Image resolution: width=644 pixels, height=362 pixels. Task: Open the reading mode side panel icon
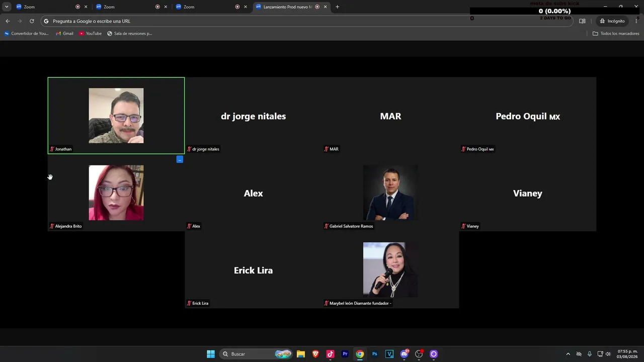(x=582, y=21)
